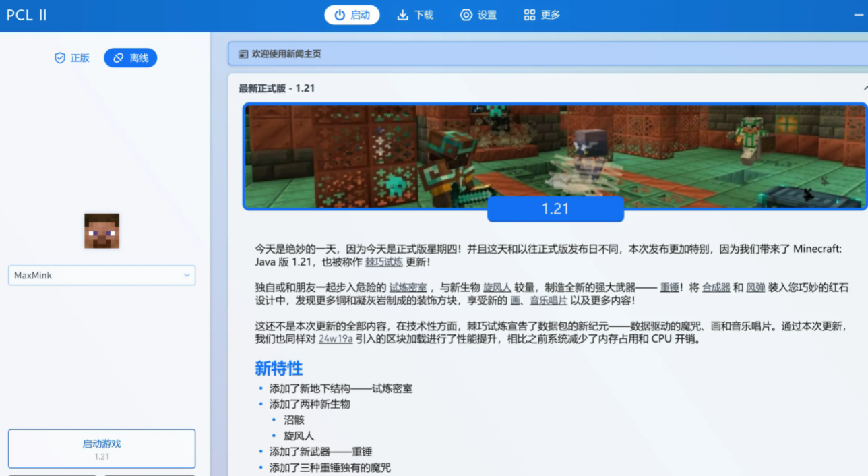This screenshot has height=476, width=868.
Task: Open the 画 link
Action: point(514,301)
